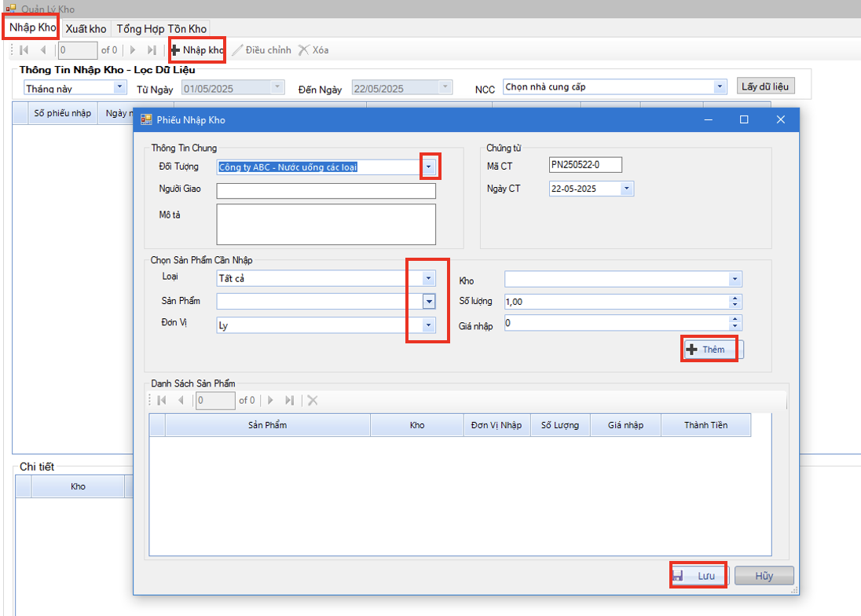Expand the Đơn Vị unit dropdown
The height and width of the screenshot is (616, 861).
tap(429, 325)
